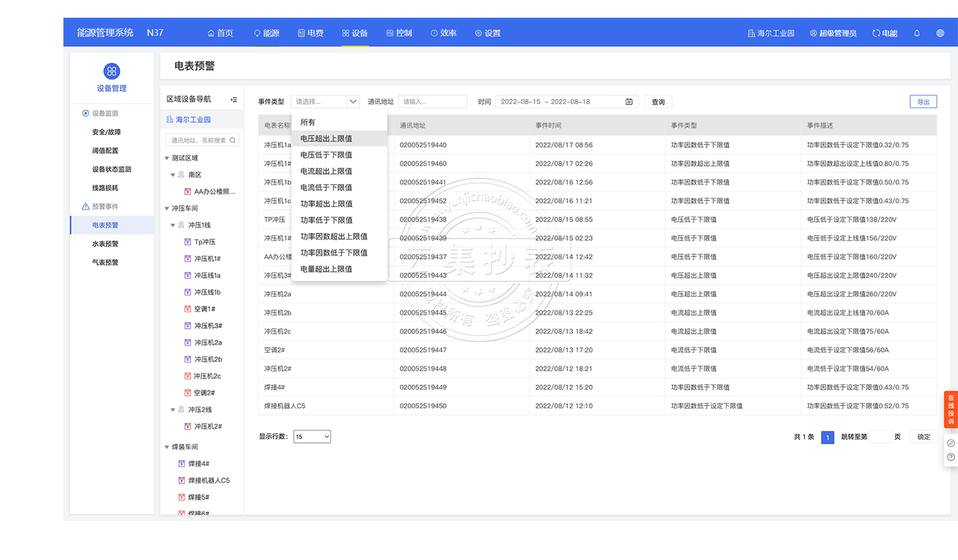Open the 显示行数 rows dropdown
This screenshot has height=560, width=958.
(x=312, y=437)
